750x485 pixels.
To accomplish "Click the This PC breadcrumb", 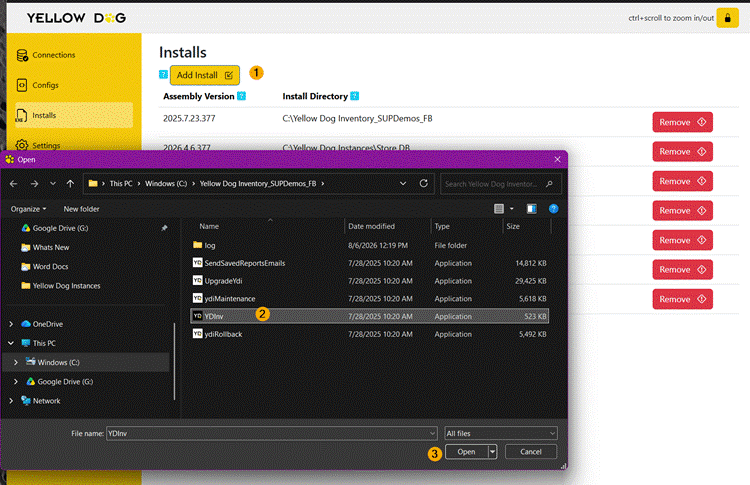I will click(x=121, y=184).
